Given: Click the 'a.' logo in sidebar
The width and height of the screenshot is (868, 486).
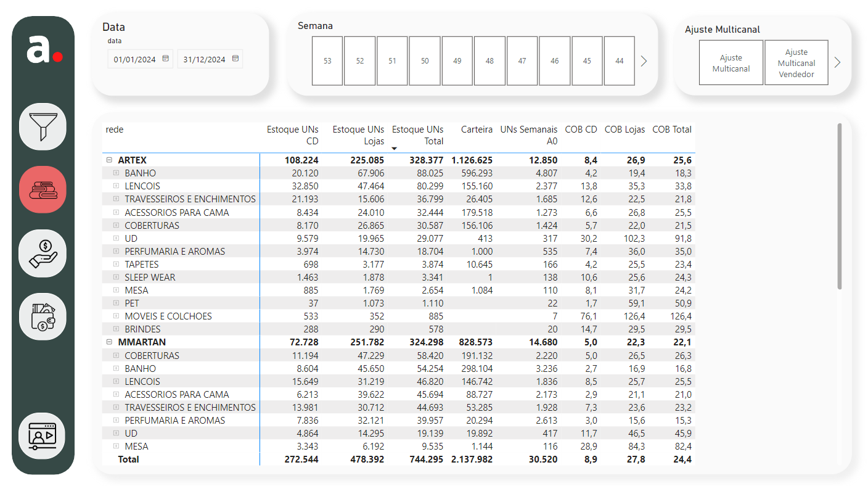Looking at the screenshot, I should pyautogui.click(x=44, y=50).
